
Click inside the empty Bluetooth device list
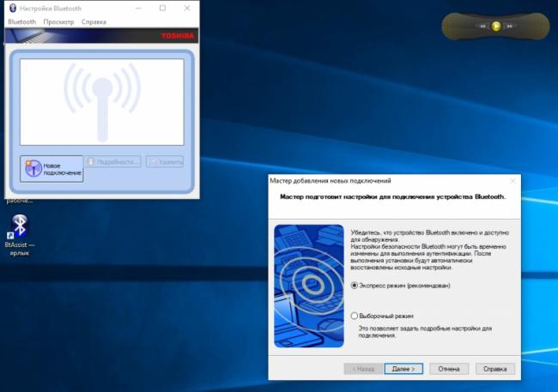pos(102,101)
